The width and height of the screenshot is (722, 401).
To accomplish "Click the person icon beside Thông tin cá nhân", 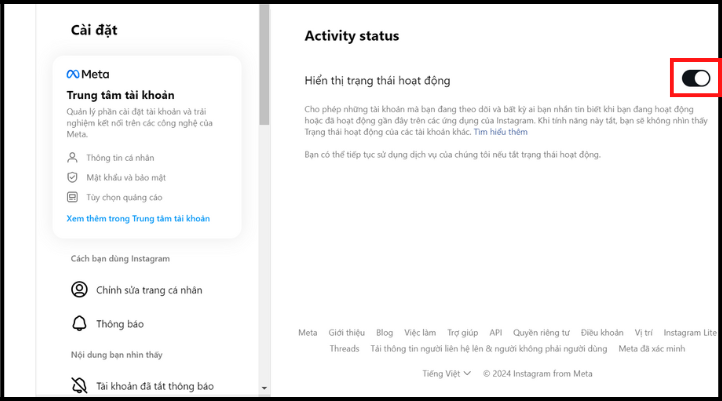I will [x=72, y=157].
